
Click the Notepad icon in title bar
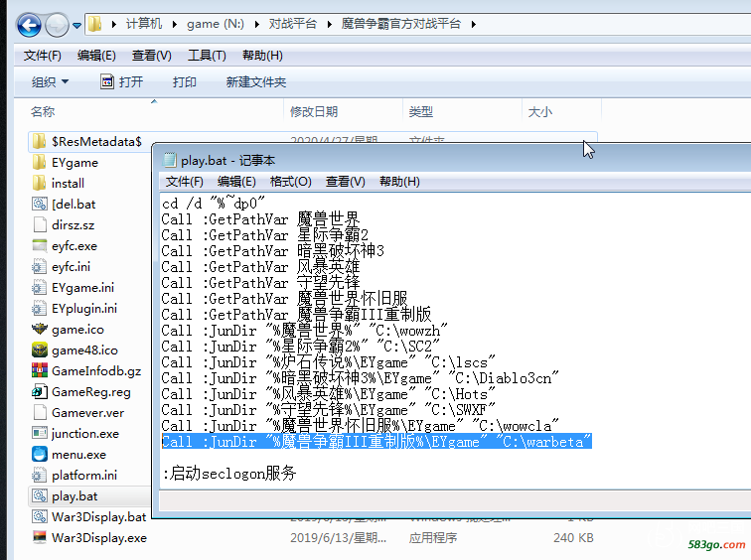point(170,160)
